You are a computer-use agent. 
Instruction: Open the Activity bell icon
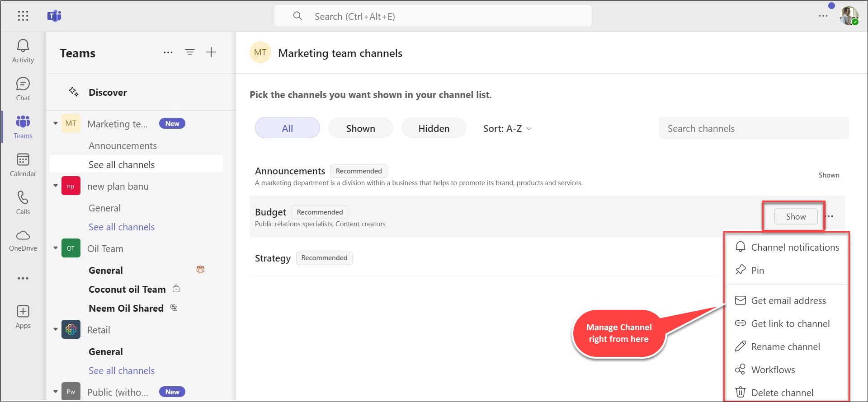point(23,51)
